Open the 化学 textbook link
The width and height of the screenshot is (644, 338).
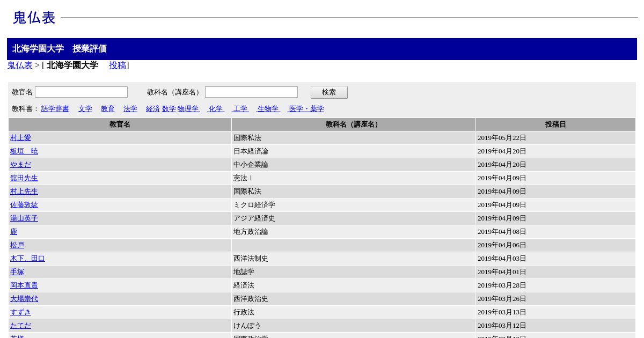tap(216, 109)
